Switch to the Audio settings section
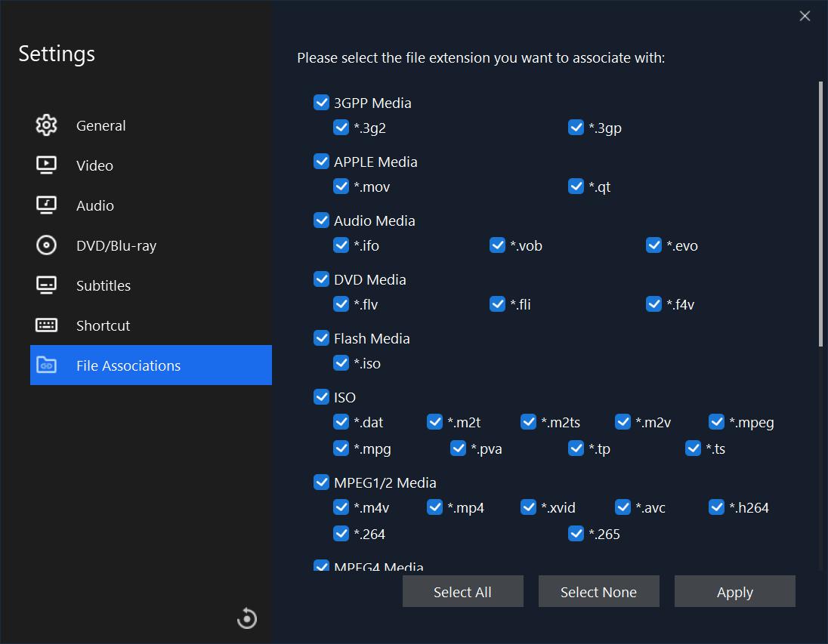This screenshot has width=828, height=644. [94, 205]
